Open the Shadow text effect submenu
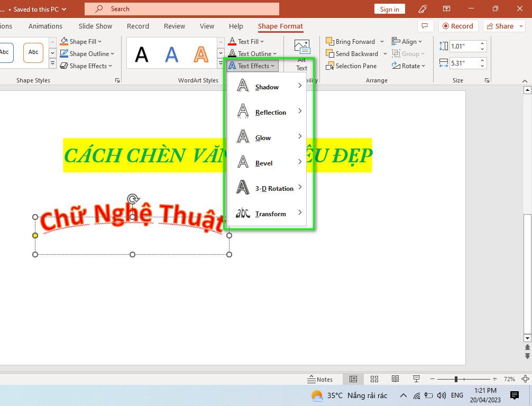532x406 pixels. point(267,86)
